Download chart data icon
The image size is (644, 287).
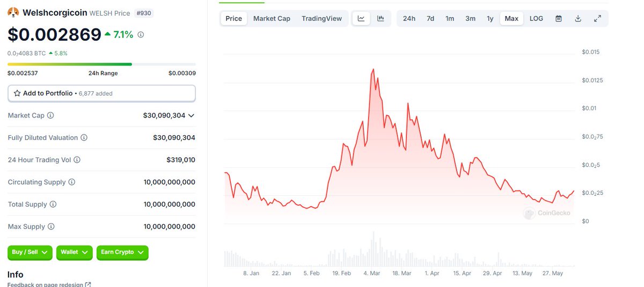(x=578, y=19)
